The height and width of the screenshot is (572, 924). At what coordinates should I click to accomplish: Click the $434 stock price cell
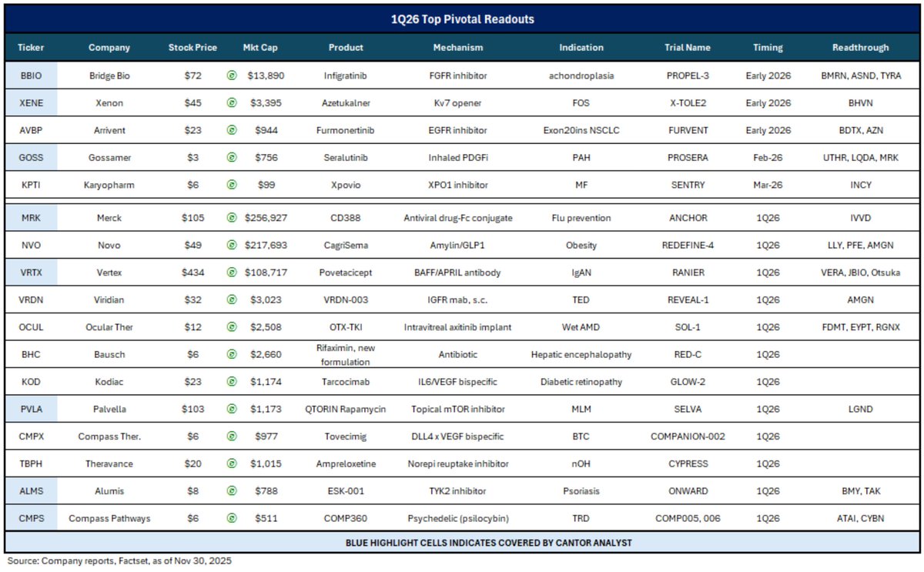coord(192,273)
